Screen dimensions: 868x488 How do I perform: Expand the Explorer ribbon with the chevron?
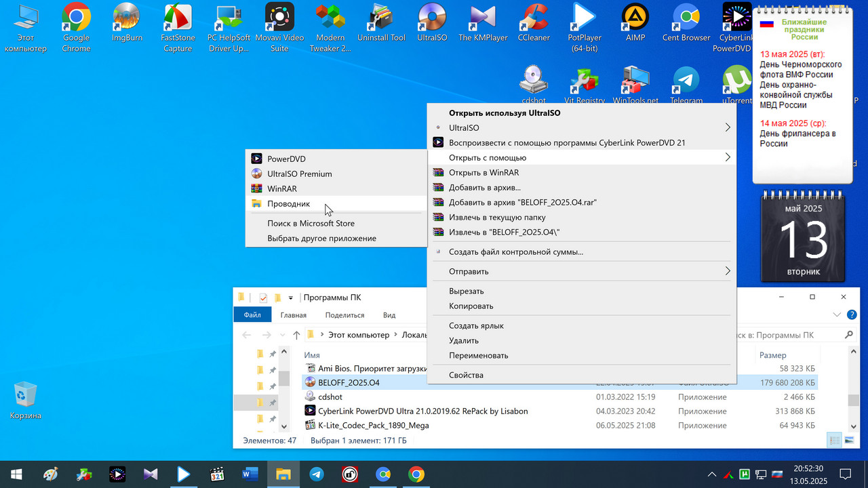click(x=838, y=314)
